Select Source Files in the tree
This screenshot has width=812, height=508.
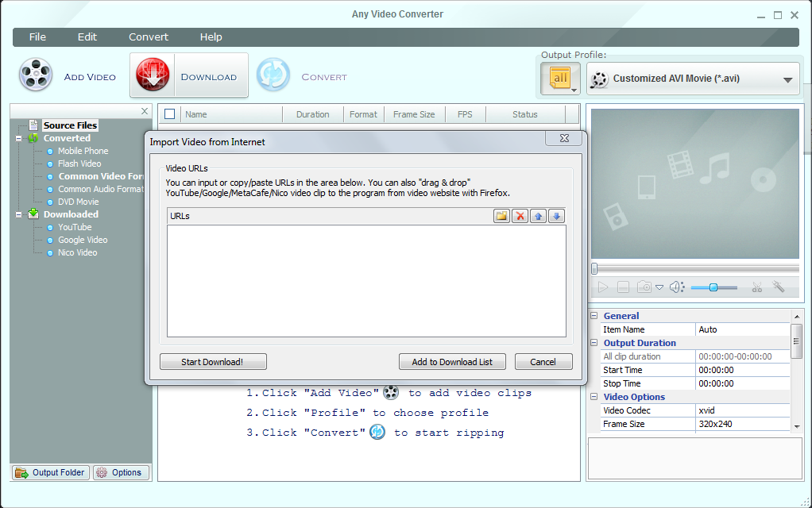[x=70, y=125]
